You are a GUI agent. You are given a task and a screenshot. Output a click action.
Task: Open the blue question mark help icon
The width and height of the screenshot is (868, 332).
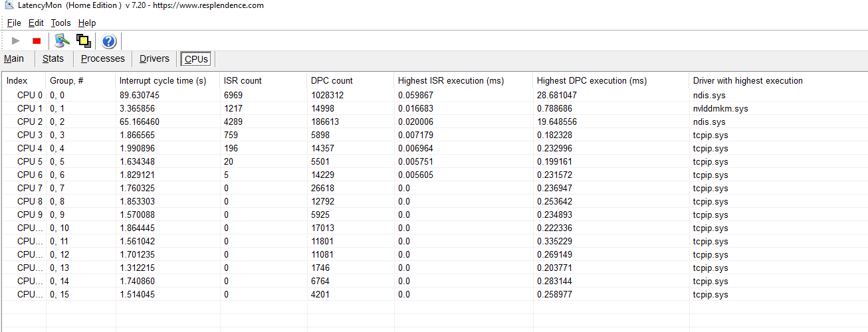click(x=109, y=41)
